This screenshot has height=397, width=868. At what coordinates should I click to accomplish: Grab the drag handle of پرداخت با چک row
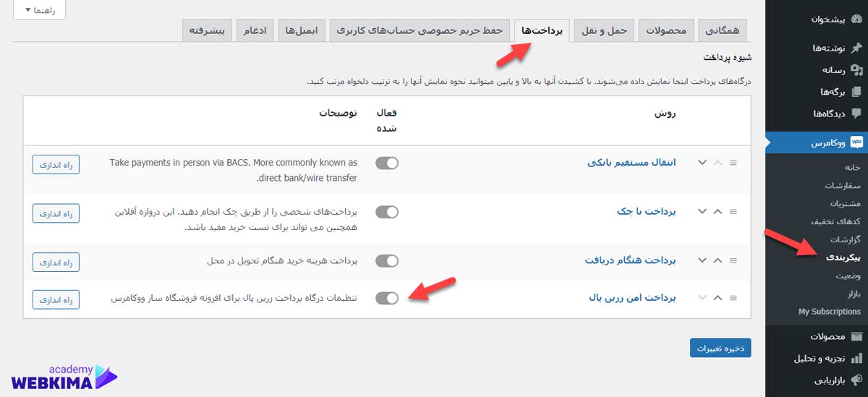(733, 211)
